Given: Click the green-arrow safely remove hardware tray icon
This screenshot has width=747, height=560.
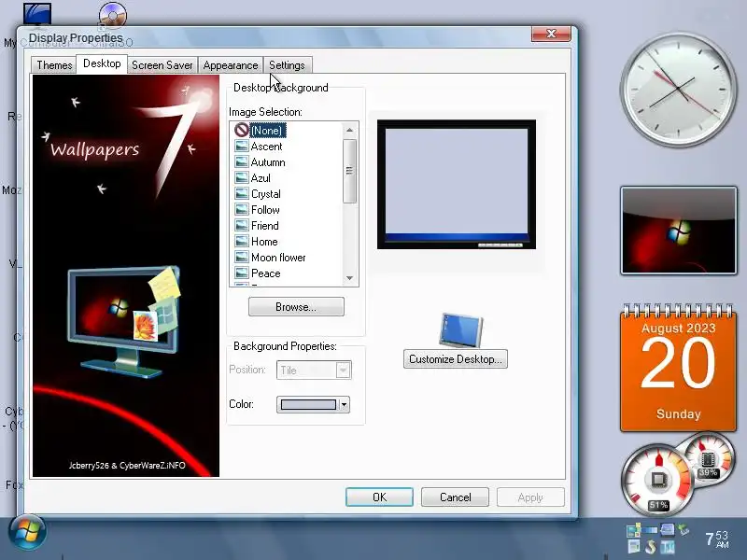Looking at the screenshot, I should (x=684, y=529).
